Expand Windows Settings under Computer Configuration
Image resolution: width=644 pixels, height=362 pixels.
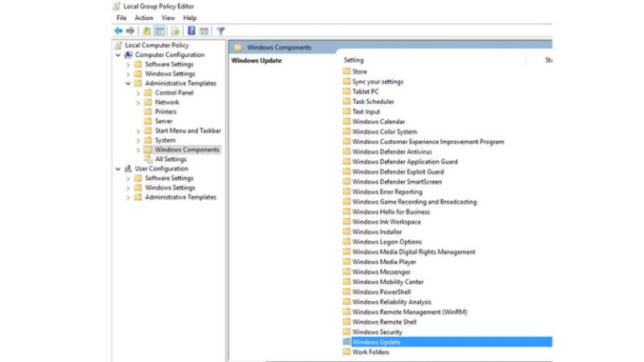[x=128, y=75]
